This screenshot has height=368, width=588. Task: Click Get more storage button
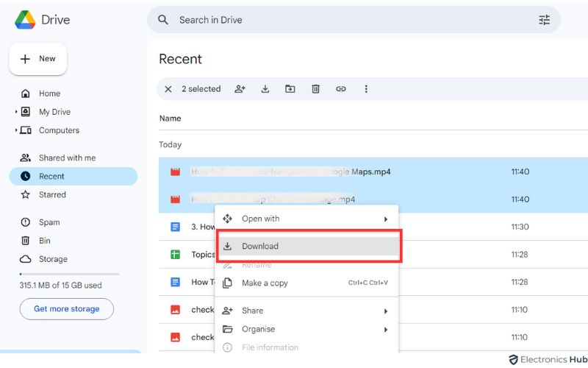click(x=66, y=309)
